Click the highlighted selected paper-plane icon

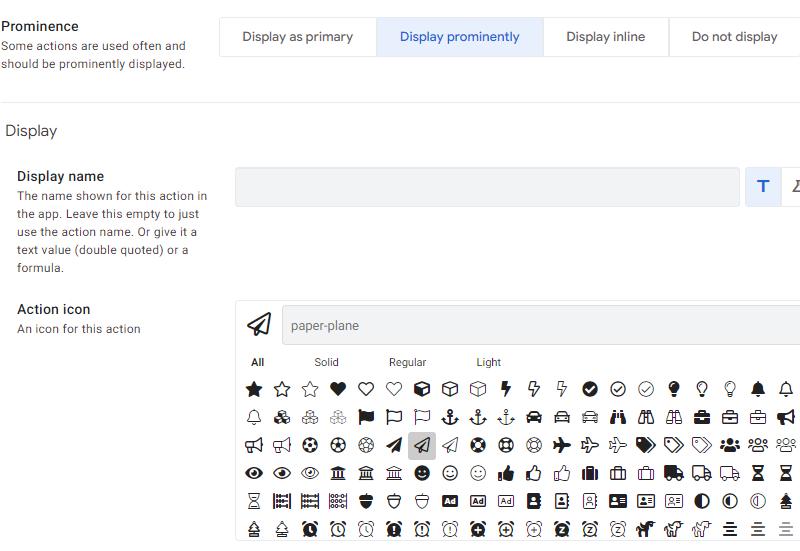click(422, 445)
